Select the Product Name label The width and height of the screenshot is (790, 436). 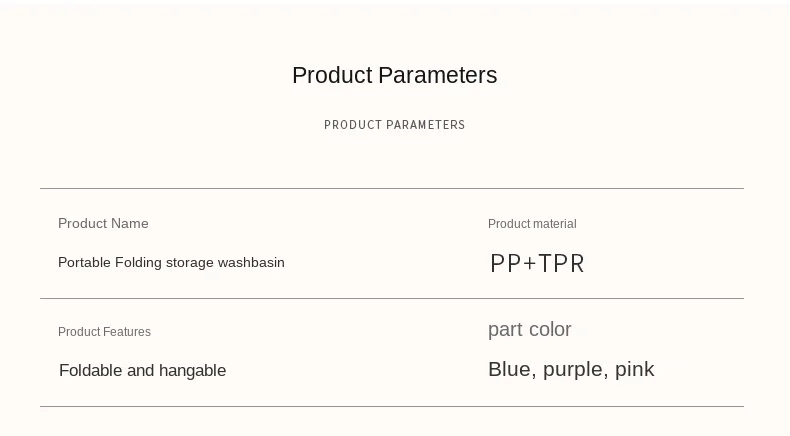click(103, 223)
